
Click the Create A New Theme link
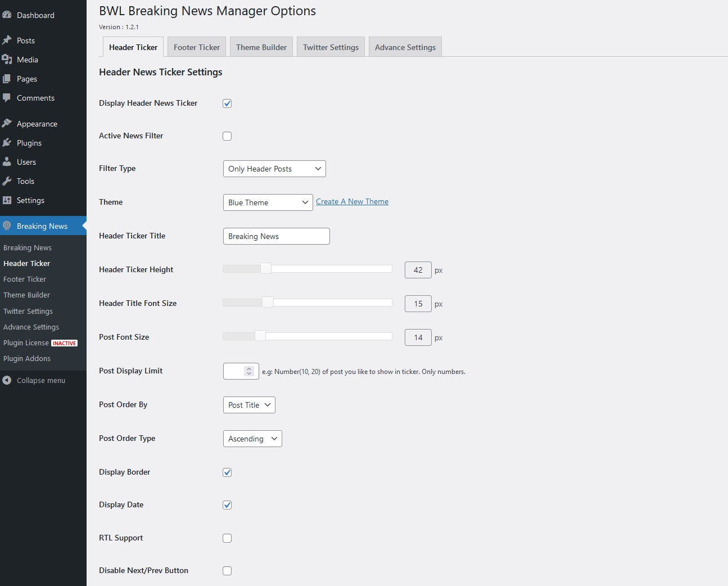point(352,202)
